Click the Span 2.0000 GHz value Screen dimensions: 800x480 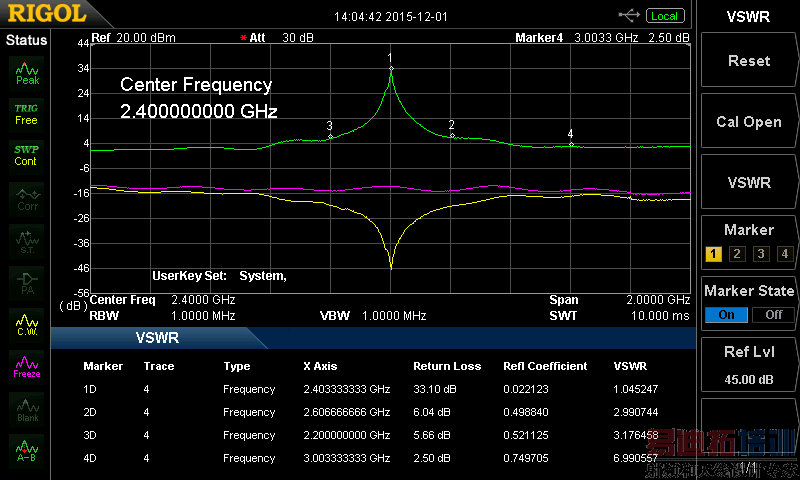[658, 300]
